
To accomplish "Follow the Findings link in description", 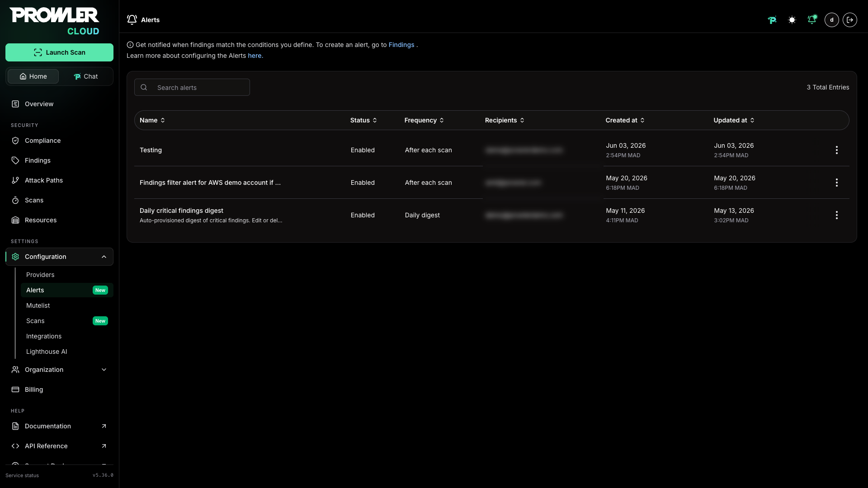I will click(x=401, y=45).
